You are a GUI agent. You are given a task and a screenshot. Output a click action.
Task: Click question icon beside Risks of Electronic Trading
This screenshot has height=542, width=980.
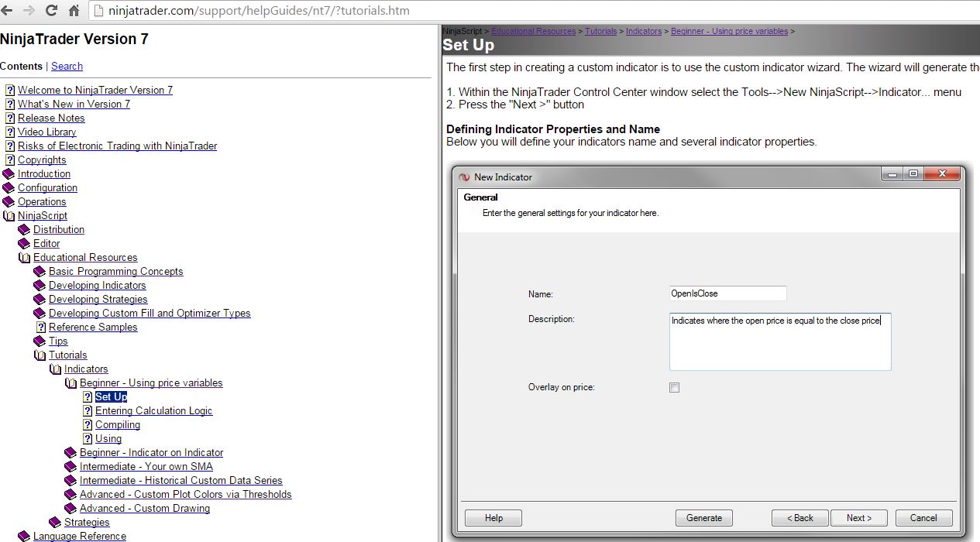(x=10, y=146)
